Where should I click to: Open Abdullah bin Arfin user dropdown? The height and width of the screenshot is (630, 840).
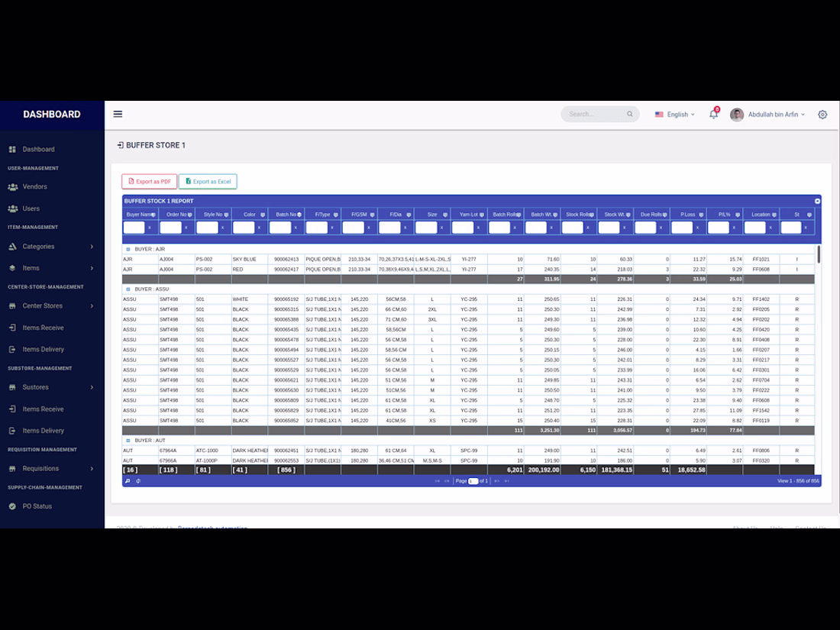coord(777,114)
